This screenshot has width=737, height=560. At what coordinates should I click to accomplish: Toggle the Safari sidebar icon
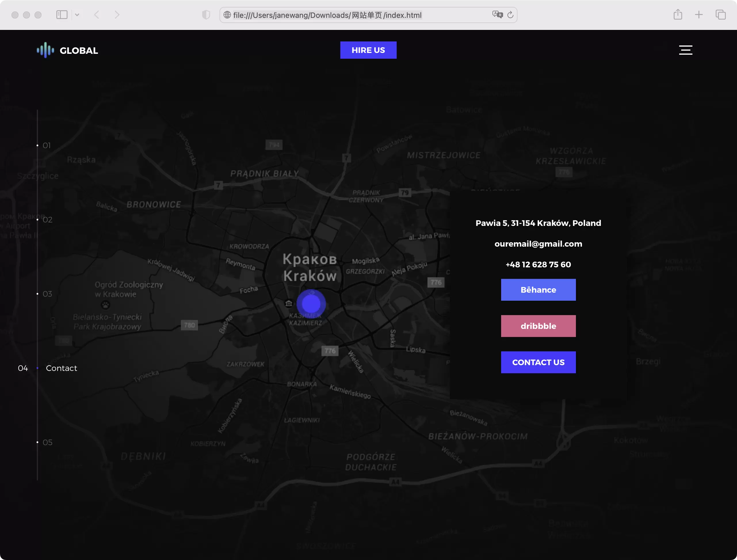coord(62,15)
